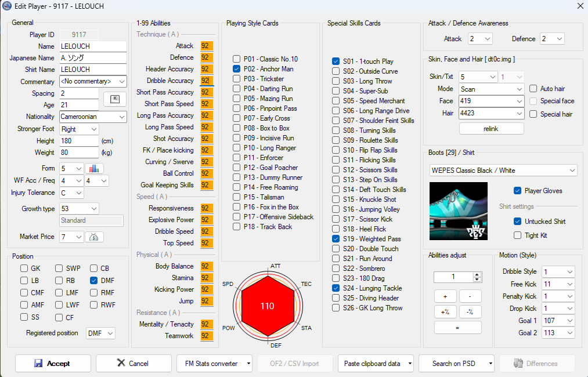Open the Attack awareness dropdown

click(487, 39)
